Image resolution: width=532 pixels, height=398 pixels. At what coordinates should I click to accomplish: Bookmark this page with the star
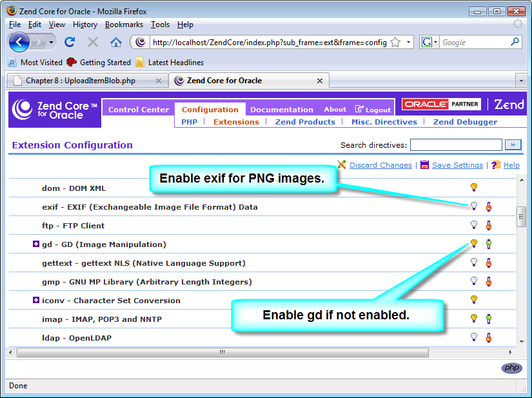(x=395, y=43)
